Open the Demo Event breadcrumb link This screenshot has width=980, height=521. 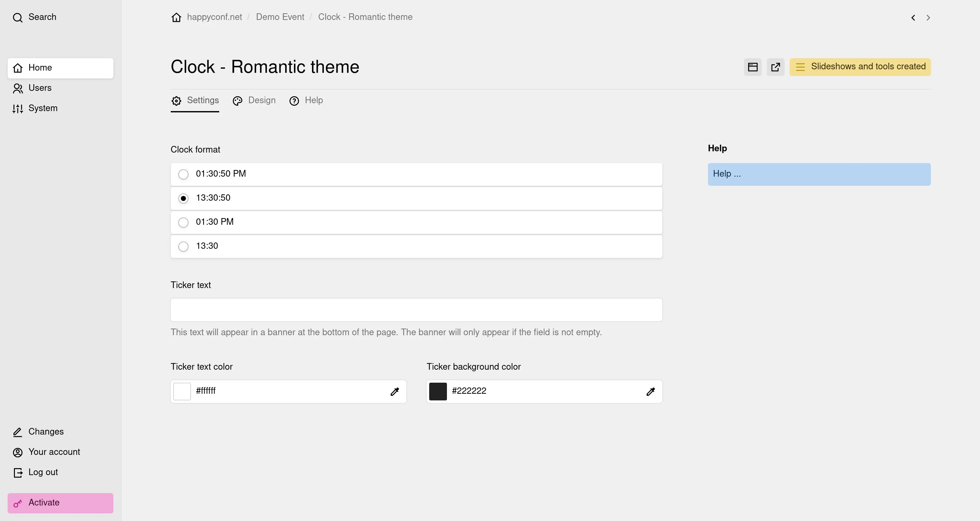click(x=280, y=17)
